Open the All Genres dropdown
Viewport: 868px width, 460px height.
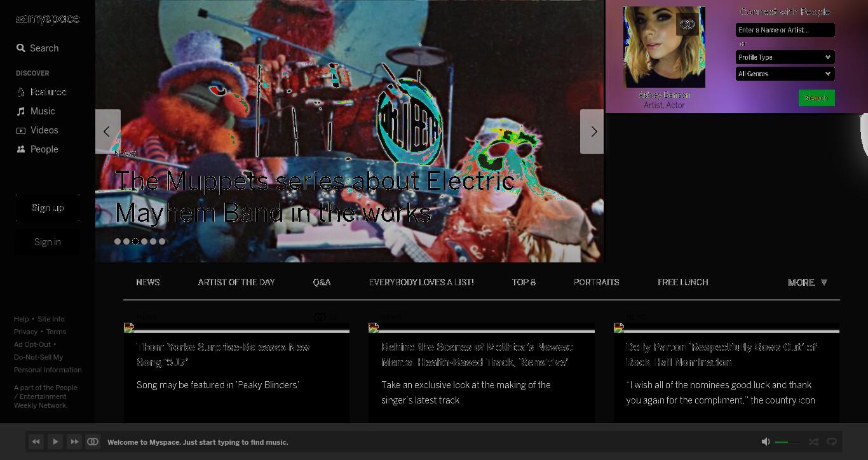click(x=785, y=74)
